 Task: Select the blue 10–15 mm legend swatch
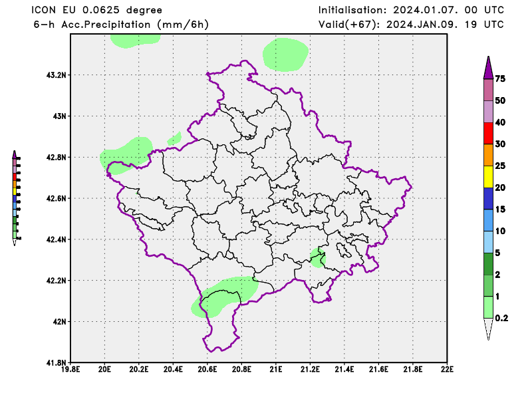click(488, 220)
